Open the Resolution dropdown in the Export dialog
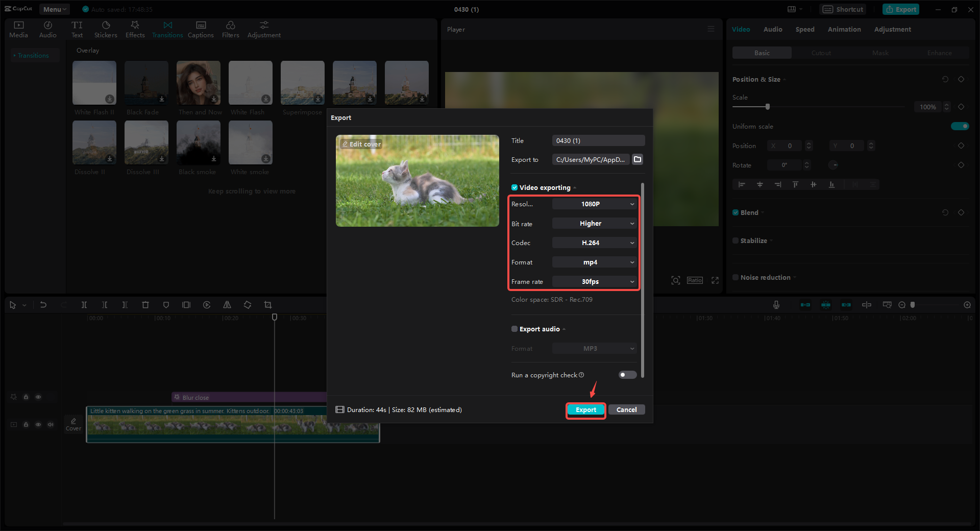This screenshot has width=980, height=531. 594,204
